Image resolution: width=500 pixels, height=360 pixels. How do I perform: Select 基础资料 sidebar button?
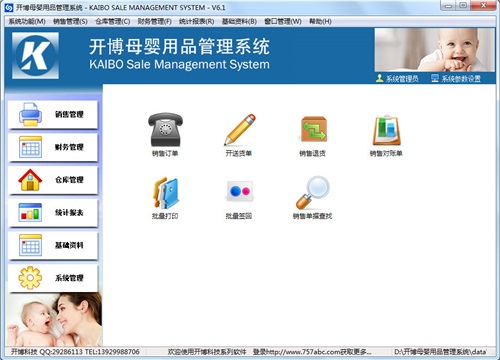(53, 245)
